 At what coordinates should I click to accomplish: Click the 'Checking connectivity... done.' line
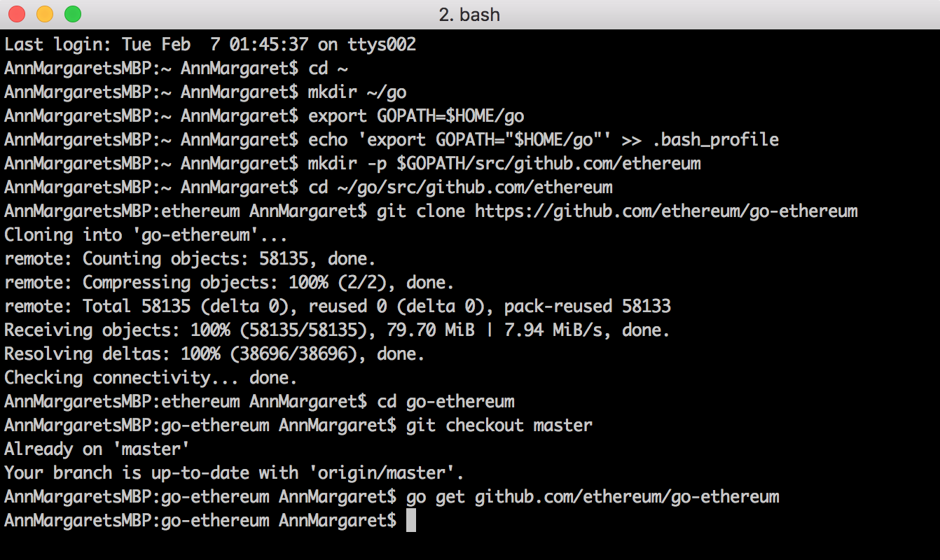point(151,378)
